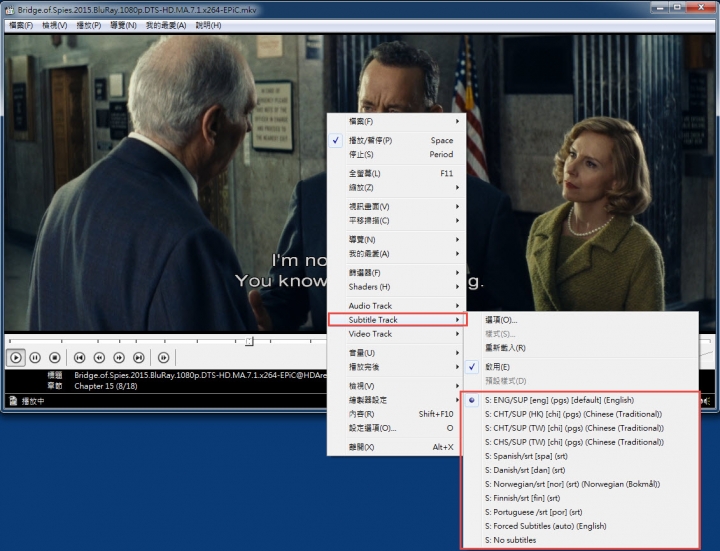
Task: Expand 繪製器設定 submenu
Action: tap(397, 400)
